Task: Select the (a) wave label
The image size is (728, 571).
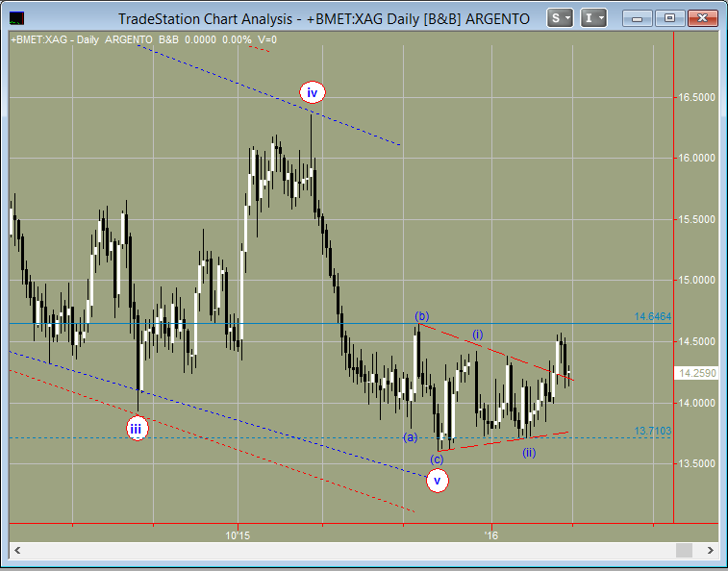Action: [410, 437]
